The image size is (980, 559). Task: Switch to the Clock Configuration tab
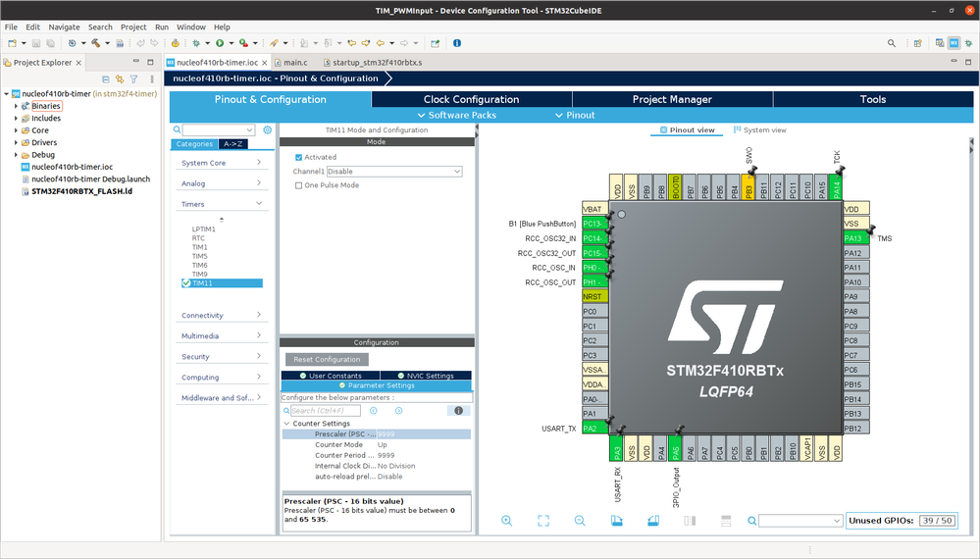pos(471,99)
